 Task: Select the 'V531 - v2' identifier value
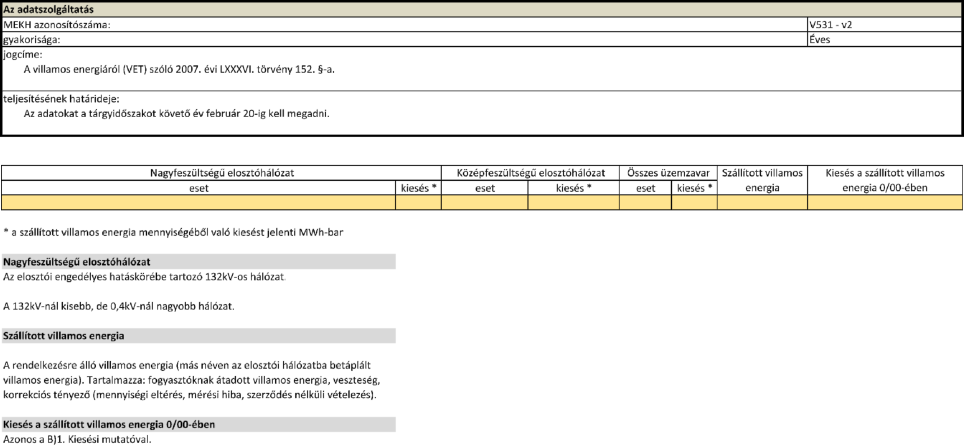(x=831, y=26)
